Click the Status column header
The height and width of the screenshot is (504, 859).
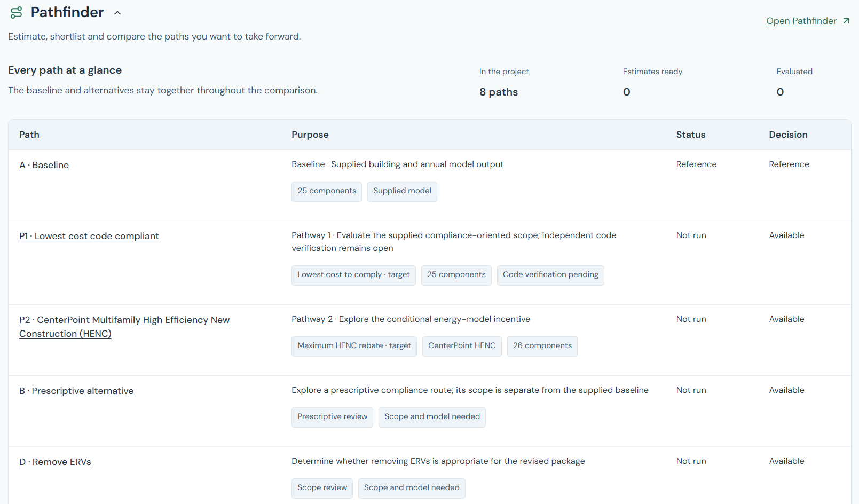pyautogui.click(x=691, y=135)
